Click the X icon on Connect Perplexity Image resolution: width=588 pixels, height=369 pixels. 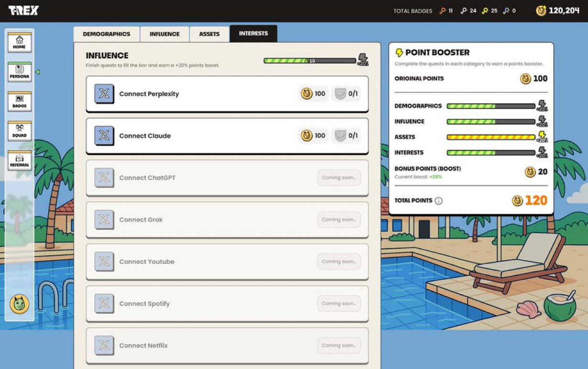(x=104, y=94)
